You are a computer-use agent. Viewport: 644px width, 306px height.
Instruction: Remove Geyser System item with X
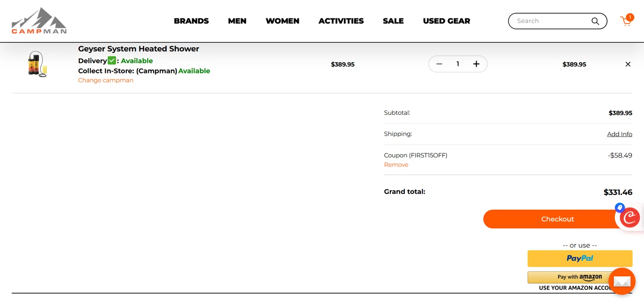coord(628,64)
